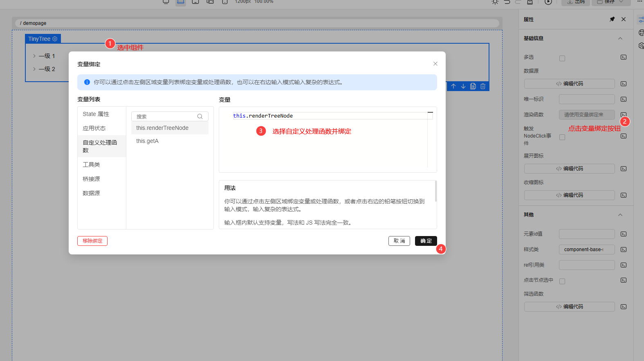Toggle the 多选 checkbox
This screenshot has width=644, height=361.
562,58
